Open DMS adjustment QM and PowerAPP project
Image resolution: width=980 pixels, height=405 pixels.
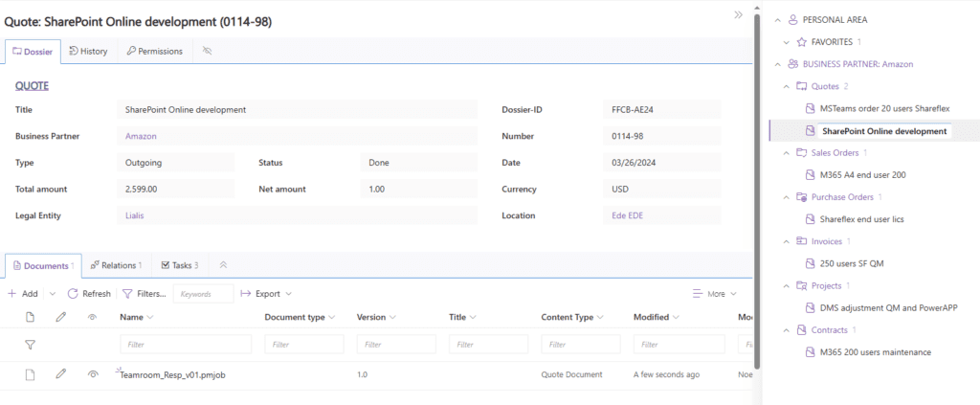tap(889, 308)
